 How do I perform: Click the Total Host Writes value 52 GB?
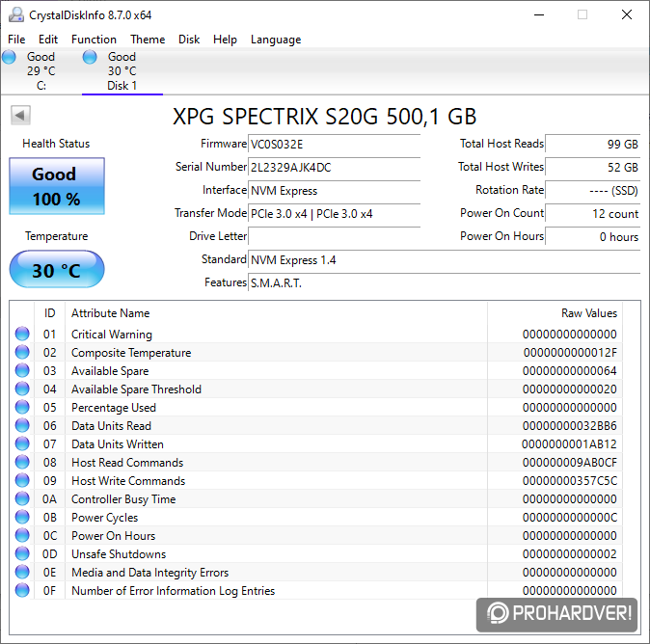coord(593,168)
